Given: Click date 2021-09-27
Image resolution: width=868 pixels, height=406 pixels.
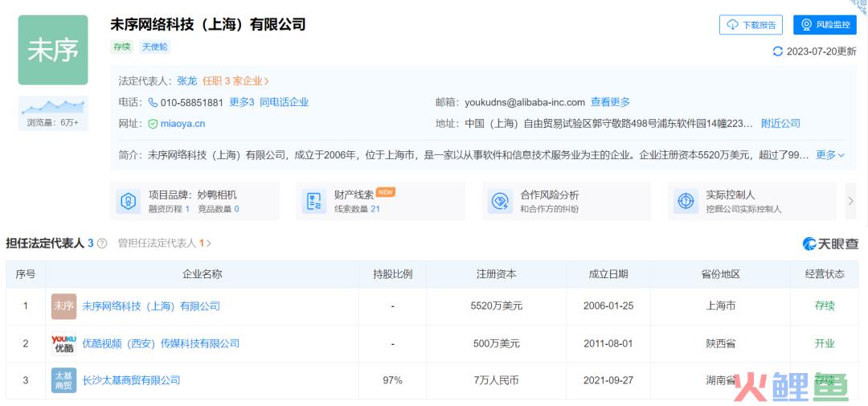Looking at the screenshot, I should (608, 380).
